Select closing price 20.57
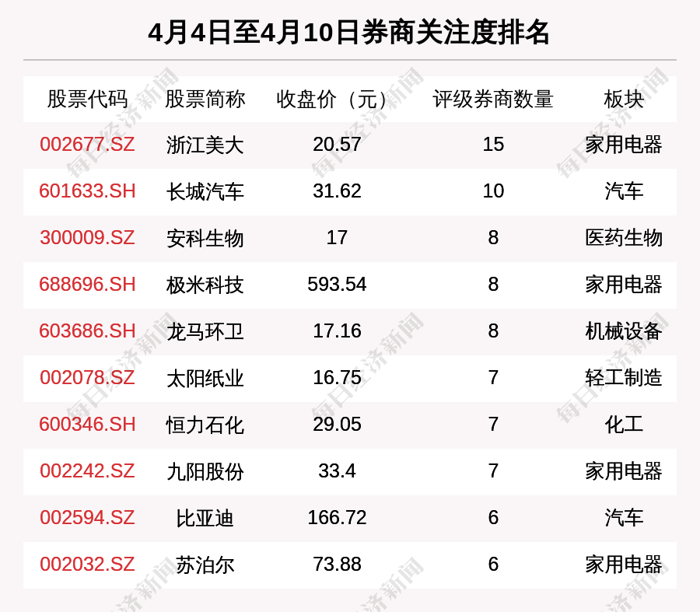This screenshot has height=612, width=700. [337, 144]
